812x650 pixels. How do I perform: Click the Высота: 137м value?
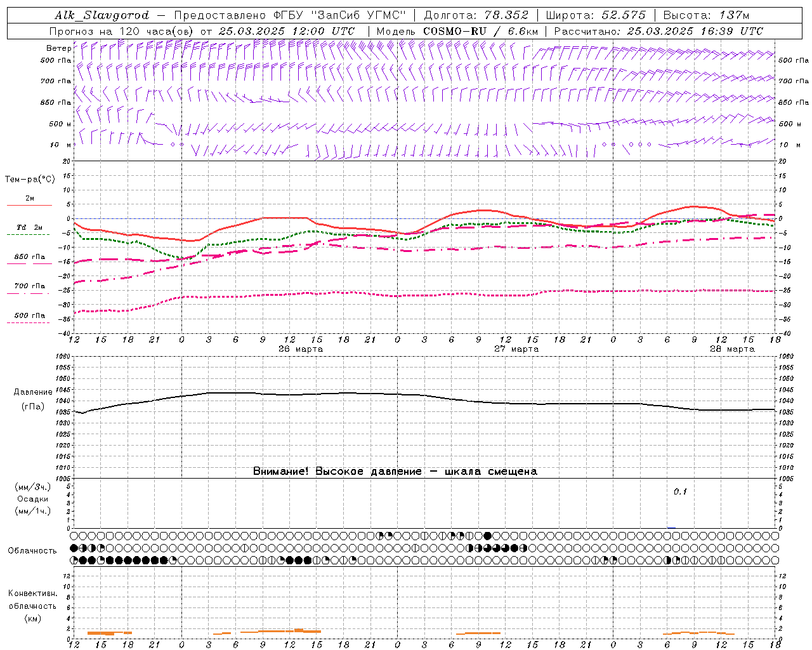[x=706, y=15]
